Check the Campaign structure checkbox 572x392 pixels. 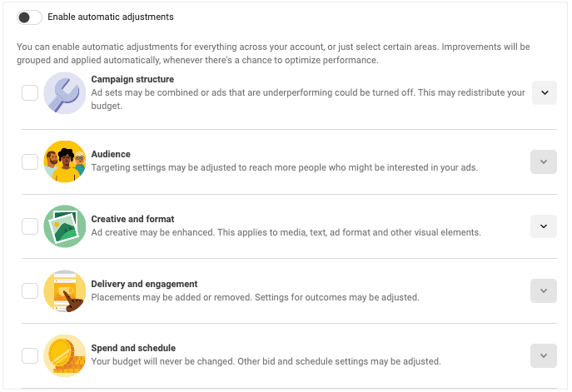30,92
